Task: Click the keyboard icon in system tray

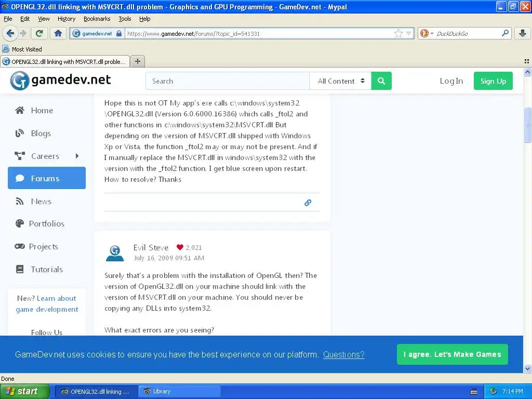Action: tap(474, 392)
